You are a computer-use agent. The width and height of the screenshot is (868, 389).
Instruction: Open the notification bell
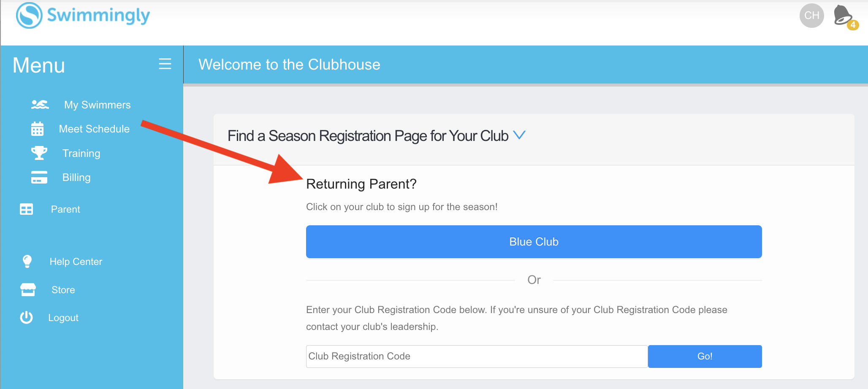point(843,16)
